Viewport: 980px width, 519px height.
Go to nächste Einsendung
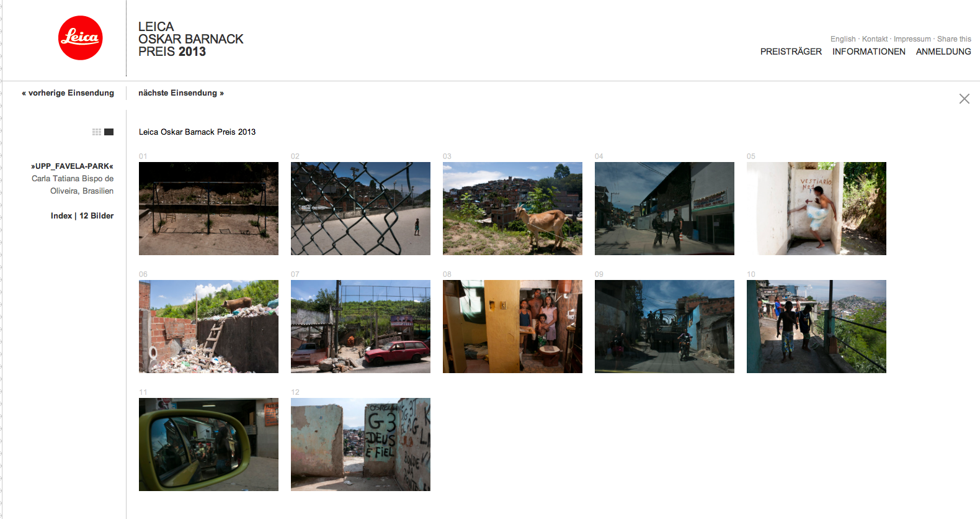[181, 93]
